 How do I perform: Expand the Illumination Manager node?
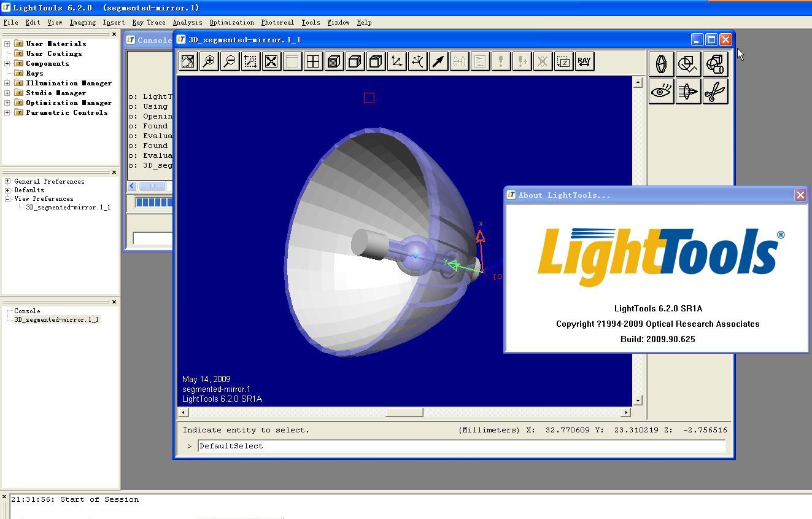coord(7,83)
